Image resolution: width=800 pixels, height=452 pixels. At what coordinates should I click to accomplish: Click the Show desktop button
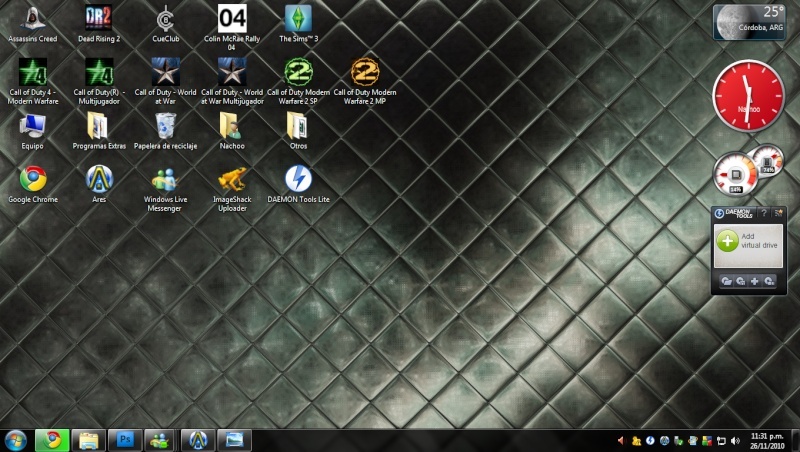[795, 440]
